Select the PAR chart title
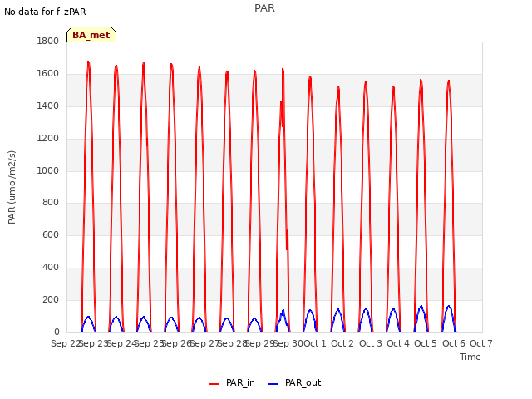 coord(264,8)
